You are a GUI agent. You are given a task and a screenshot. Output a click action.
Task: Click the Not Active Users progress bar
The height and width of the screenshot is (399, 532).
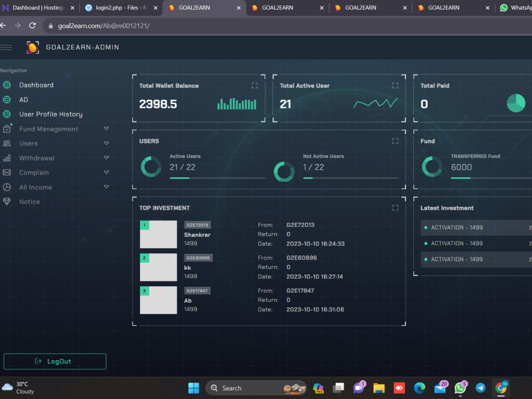pos(351,178)
